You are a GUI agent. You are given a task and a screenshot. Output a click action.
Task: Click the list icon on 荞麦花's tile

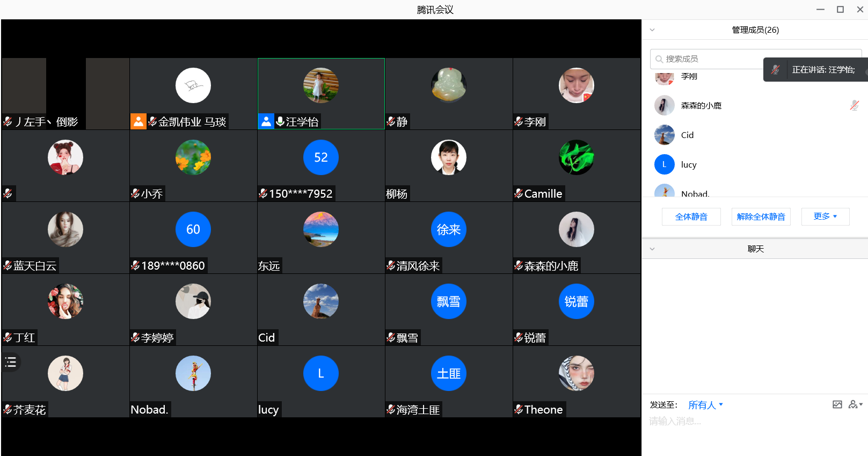[x=11, y=362]
